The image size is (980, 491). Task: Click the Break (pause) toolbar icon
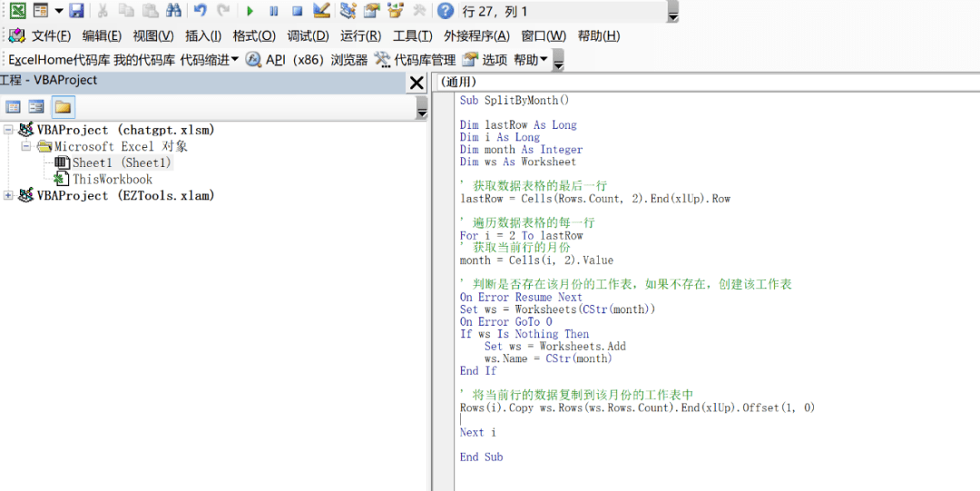pos(273,12)
